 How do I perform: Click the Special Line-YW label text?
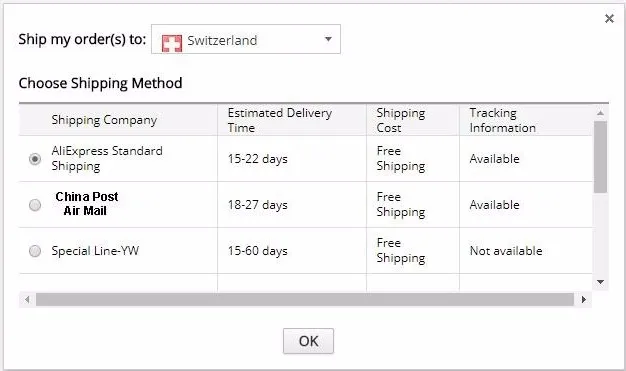coord(95,251)
